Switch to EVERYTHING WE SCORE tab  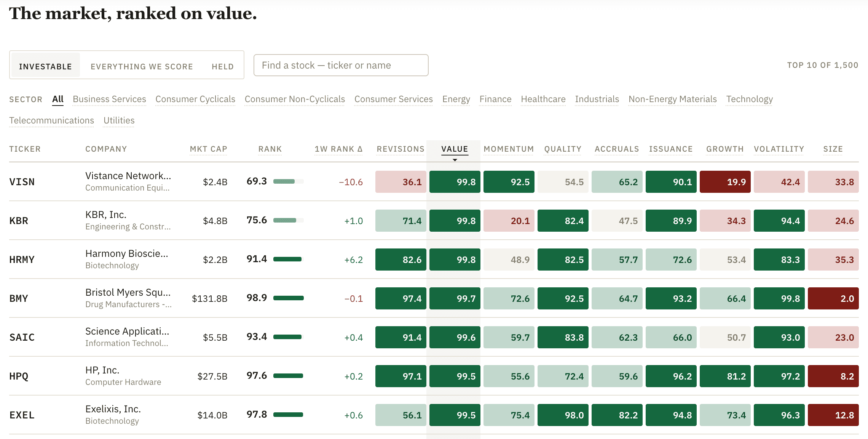pos(142,66)
